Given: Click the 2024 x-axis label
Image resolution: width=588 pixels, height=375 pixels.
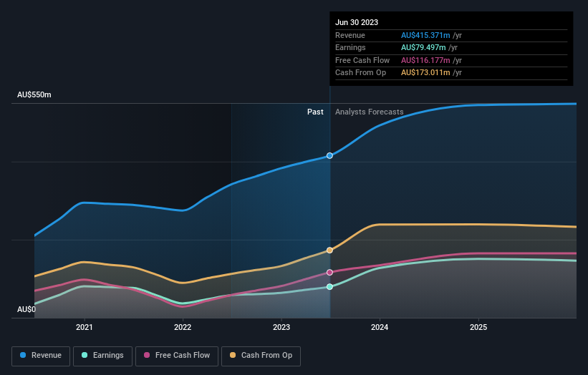Looking at the screenshot, I should [380, 327].
